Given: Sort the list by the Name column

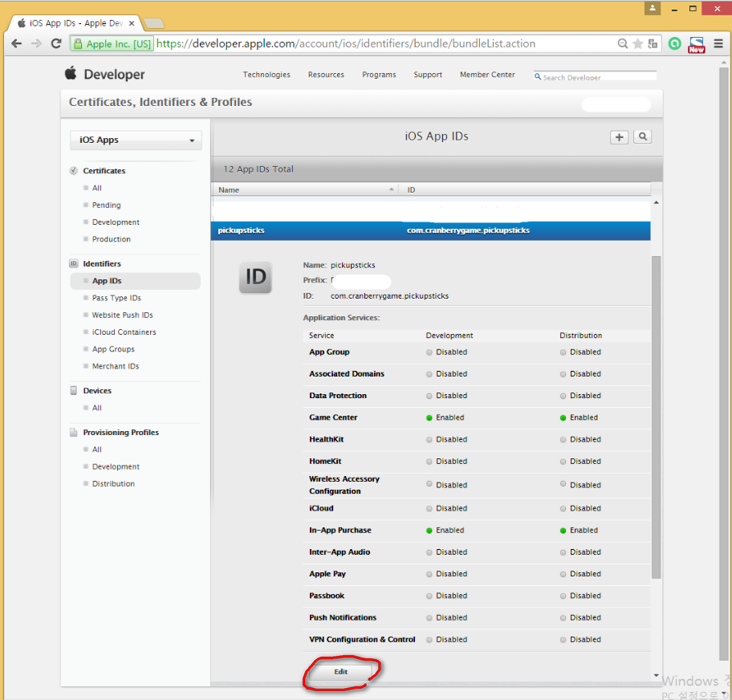Looking at the screenshot, I should pos(305,189).
